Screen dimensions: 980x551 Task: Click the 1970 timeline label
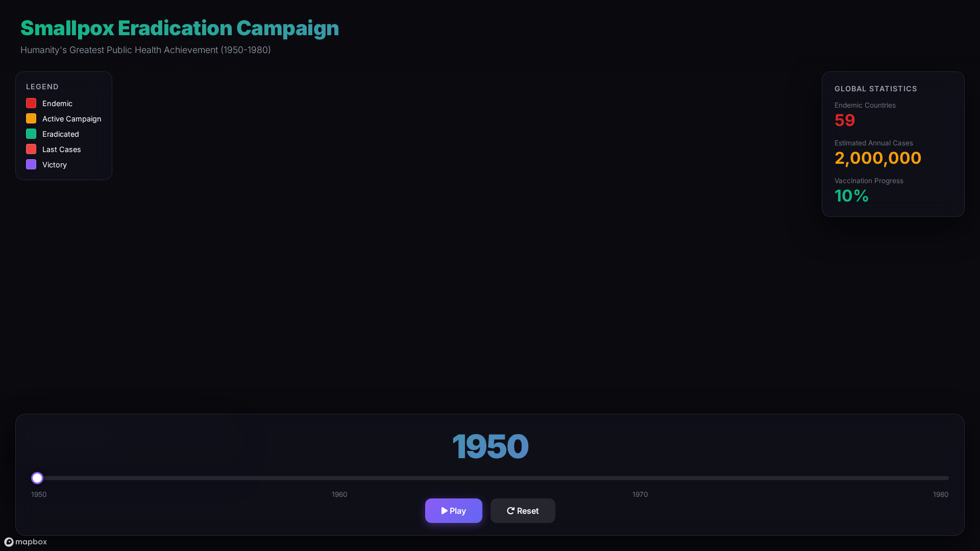[640, 494]
